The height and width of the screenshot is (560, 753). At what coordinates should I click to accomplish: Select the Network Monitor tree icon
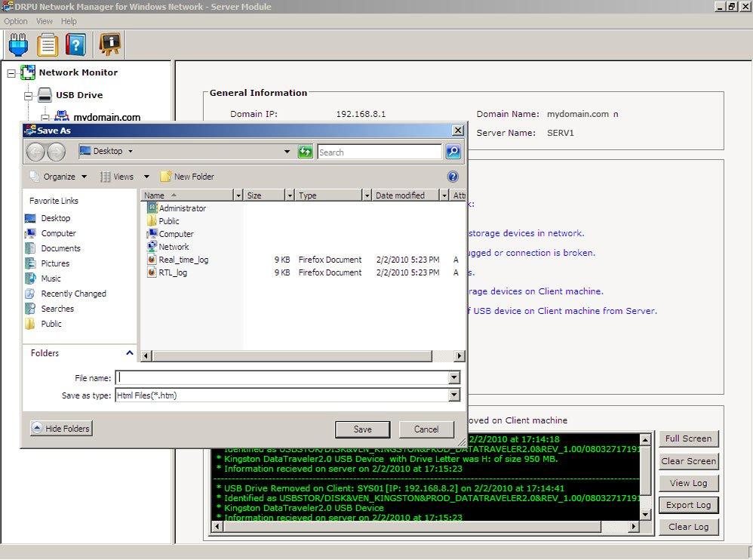[28, 72]
